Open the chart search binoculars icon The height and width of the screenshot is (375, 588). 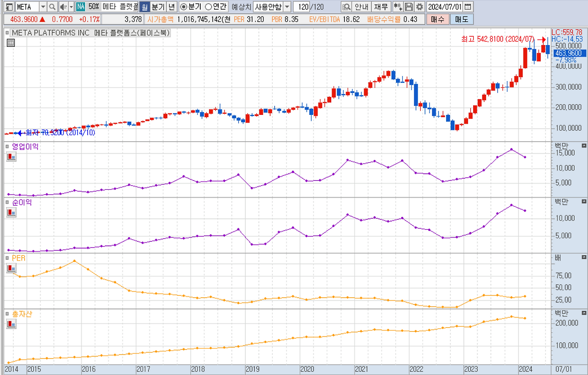tap(346, 7)
